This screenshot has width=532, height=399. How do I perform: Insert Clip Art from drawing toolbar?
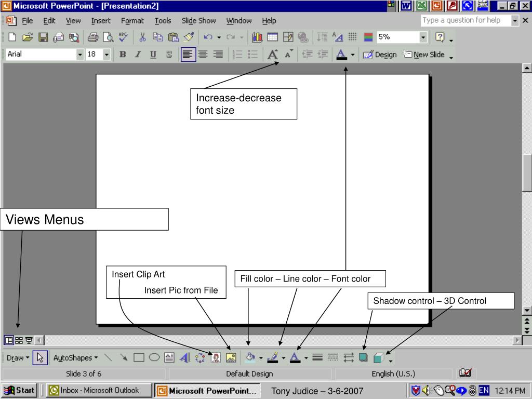[x=216, y=357]
